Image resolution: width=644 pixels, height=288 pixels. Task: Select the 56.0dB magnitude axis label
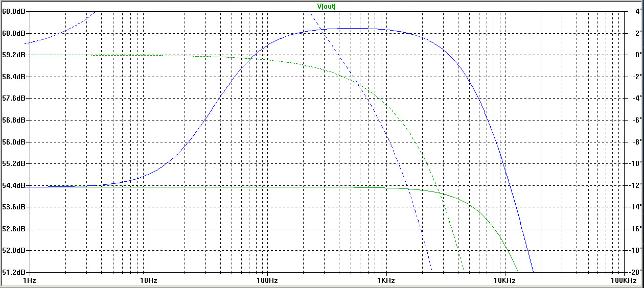(x=14, y=142)
